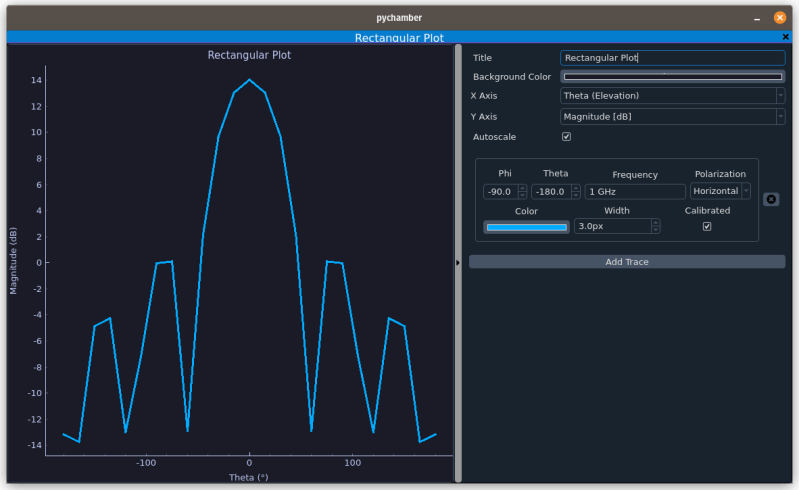Decrease the Phi value with down arrow
The image size is (799, 490).
click(522, 195)
